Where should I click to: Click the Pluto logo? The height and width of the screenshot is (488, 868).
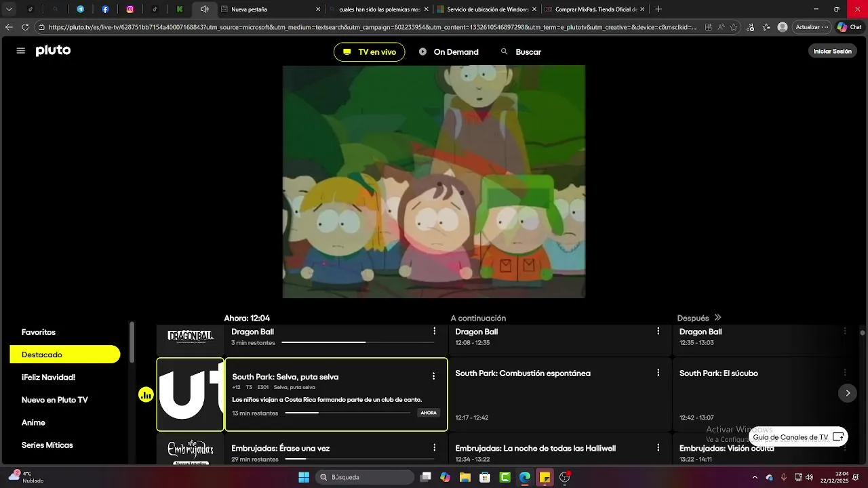53,51
